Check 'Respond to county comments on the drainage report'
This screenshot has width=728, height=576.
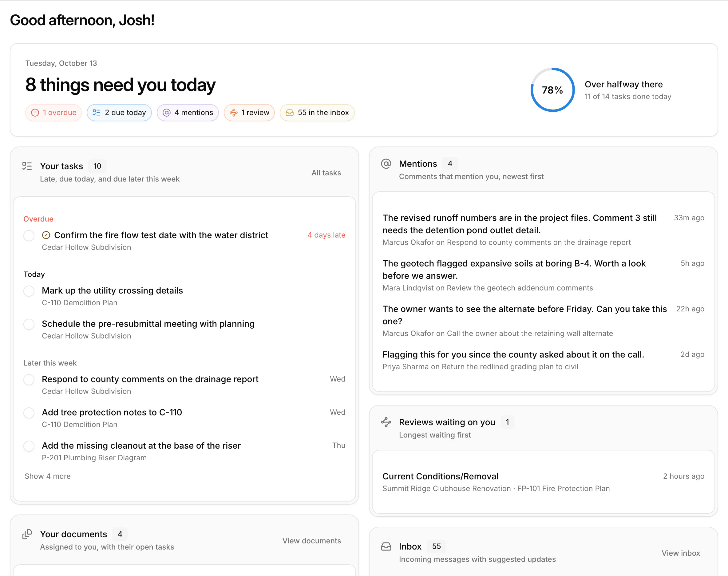tap(29, 379)
